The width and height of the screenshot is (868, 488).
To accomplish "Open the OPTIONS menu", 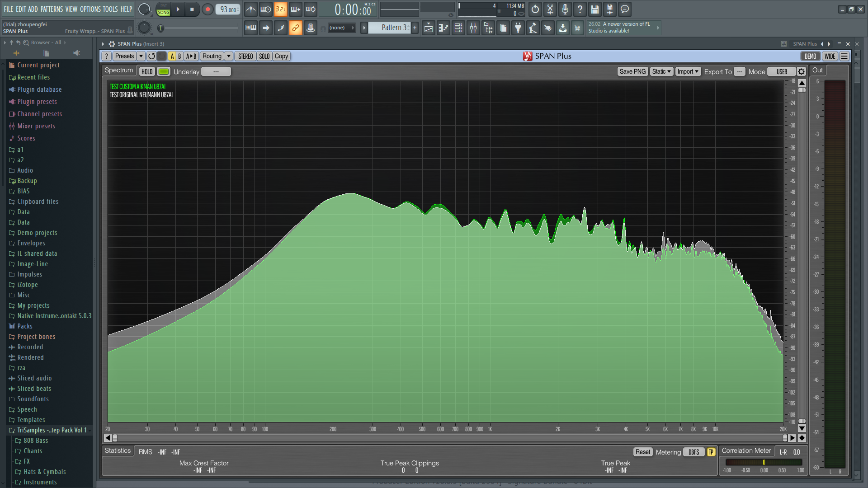I will [x=90, y=9].
